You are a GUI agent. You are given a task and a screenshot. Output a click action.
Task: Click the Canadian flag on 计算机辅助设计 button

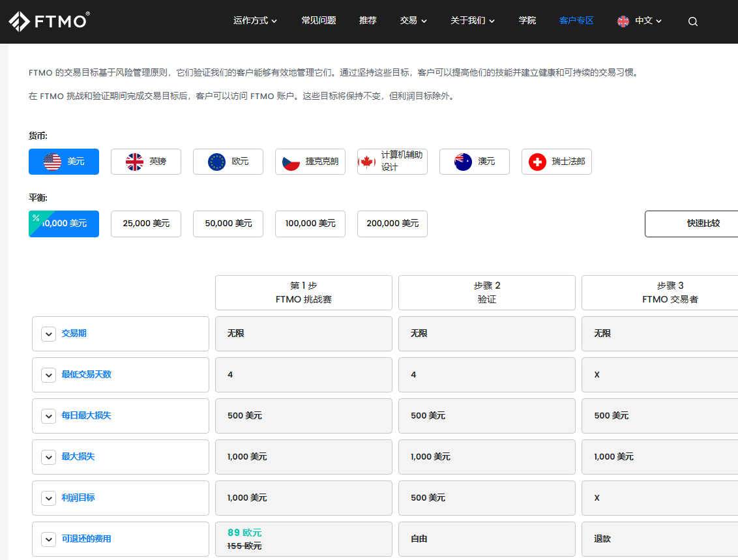366,162
